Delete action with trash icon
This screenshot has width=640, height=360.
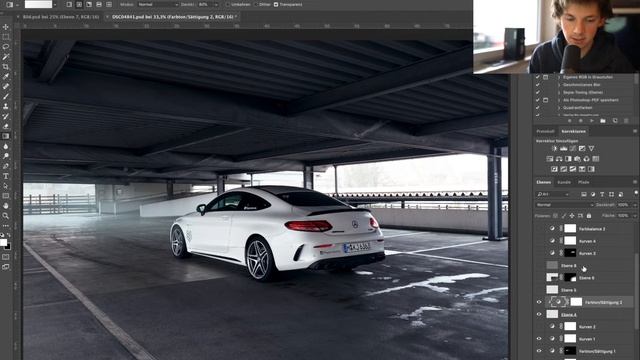tap(627, 121)
